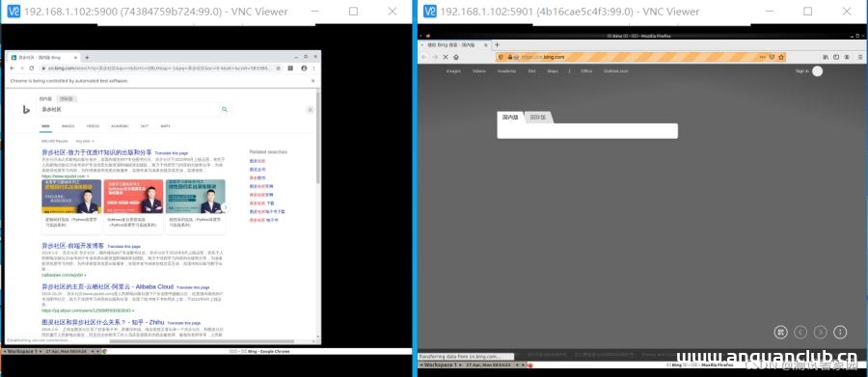Click the previous background image arrow
Viewport: 868px width, 377px height.
point(800,332)
